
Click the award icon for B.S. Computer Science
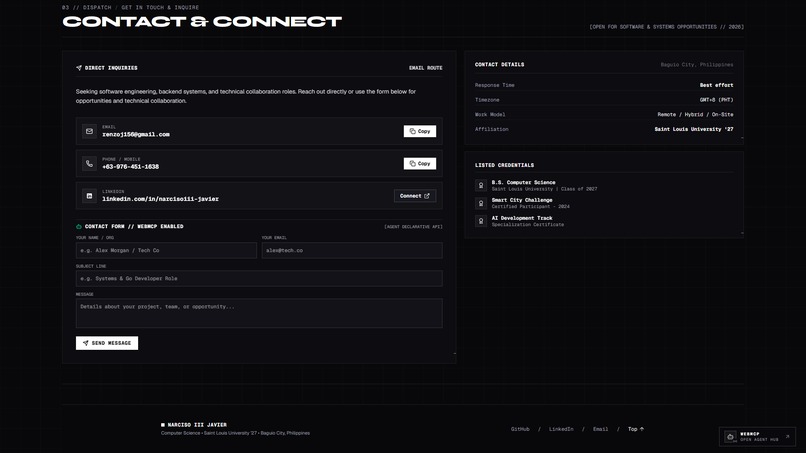[x=481, y=185]
